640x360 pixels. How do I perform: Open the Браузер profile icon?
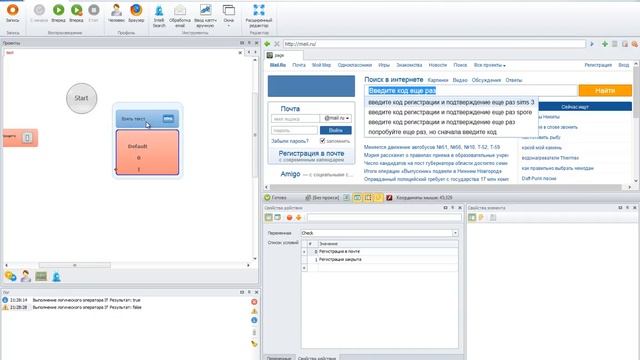tap(136, 13)
